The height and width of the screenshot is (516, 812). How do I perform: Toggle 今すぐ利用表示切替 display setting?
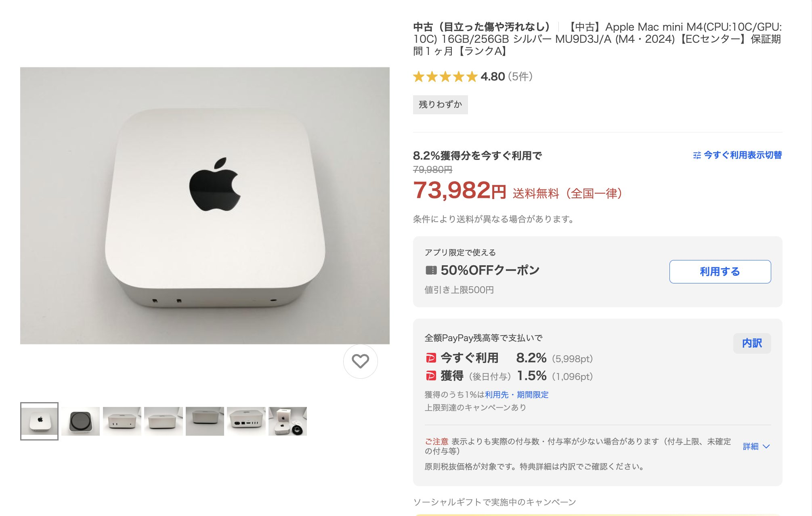click(x=737, y=155)
